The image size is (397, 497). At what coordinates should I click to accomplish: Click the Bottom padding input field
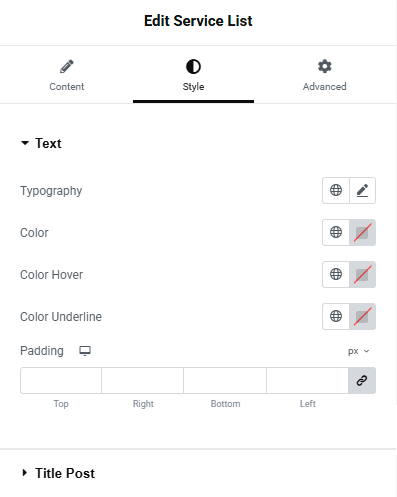(225, 380)
